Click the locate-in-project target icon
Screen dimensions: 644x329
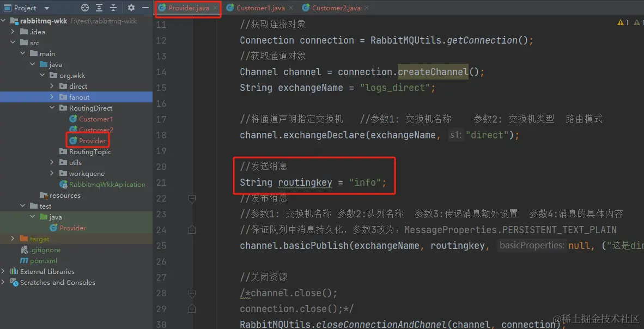[85, 8]
